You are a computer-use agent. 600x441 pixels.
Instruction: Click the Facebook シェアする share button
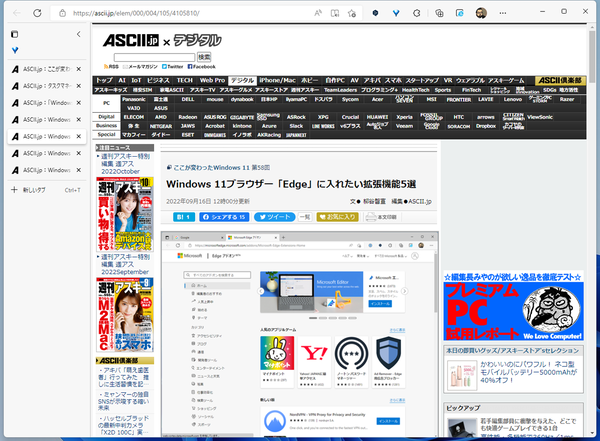click(224, 217)
